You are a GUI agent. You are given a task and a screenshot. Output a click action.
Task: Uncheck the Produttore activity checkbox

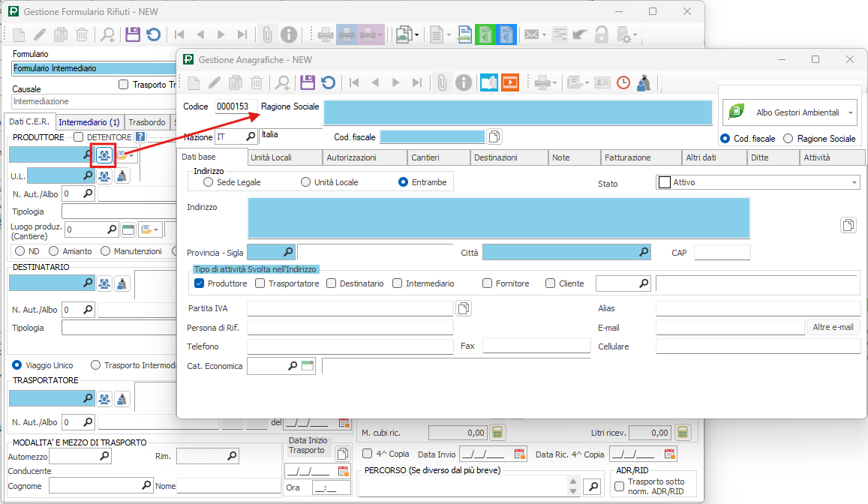click(199, 283)
